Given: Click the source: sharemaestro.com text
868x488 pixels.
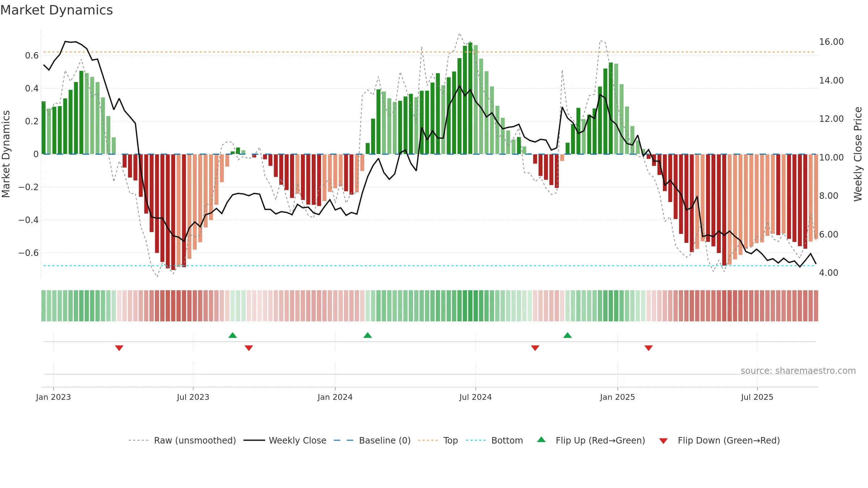Looking at the screenshot, I should [798, 371].
